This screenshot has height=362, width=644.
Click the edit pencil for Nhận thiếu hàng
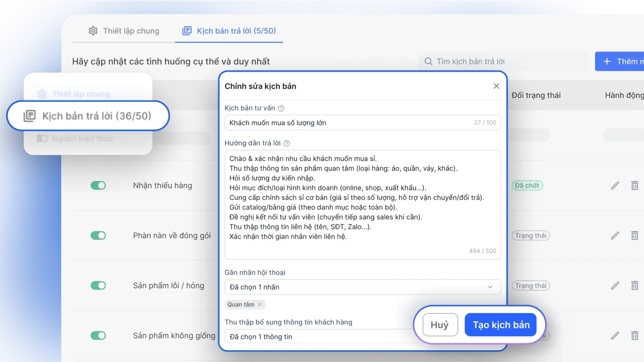click(x=615, y=185)
